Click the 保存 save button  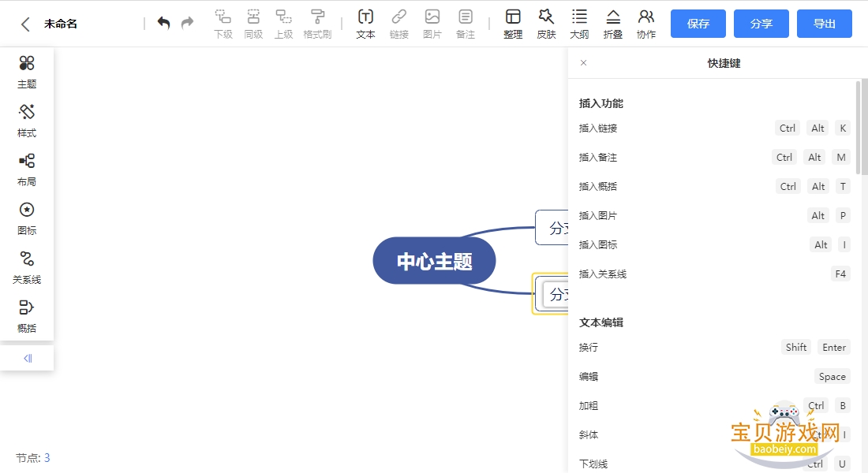(x=698, y=24)
